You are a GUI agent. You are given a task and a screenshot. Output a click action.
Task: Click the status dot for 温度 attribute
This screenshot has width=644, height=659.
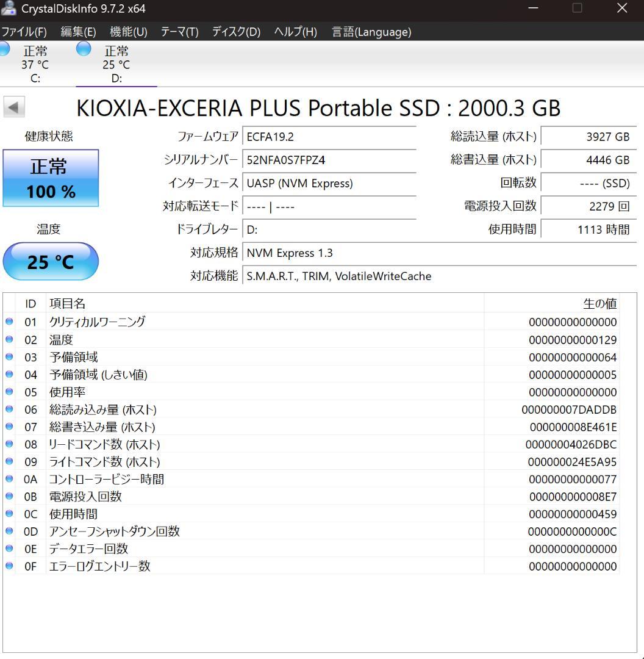pos(9,339)
